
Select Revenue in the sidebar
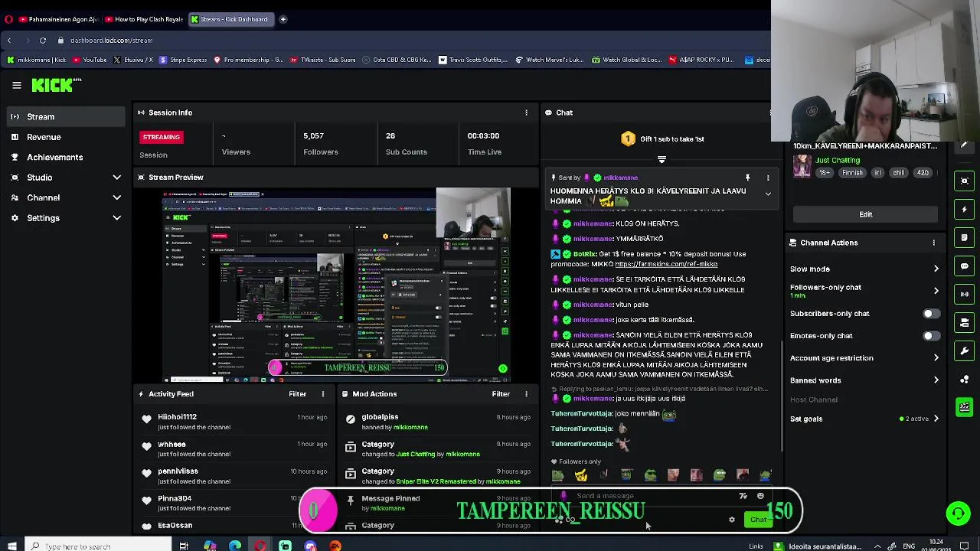[64, 137]
